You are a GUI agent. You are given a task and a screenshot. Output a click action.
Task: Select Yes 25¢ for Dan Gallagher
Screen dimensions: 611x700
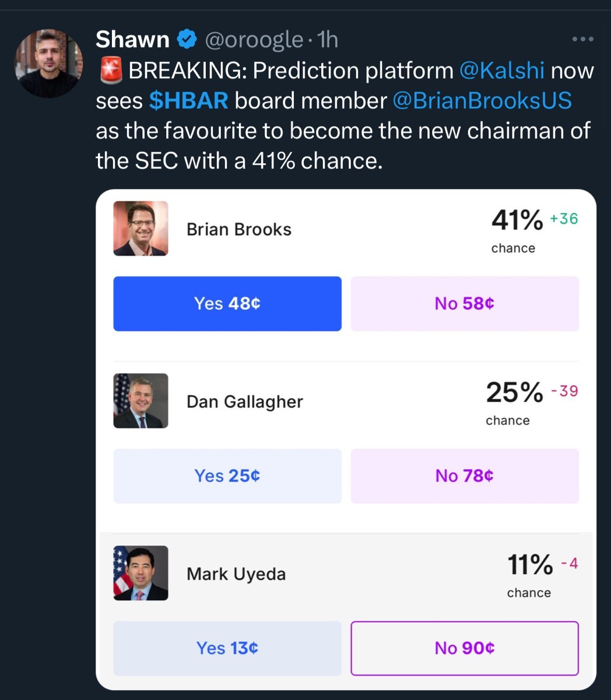[x=227, y=476]
